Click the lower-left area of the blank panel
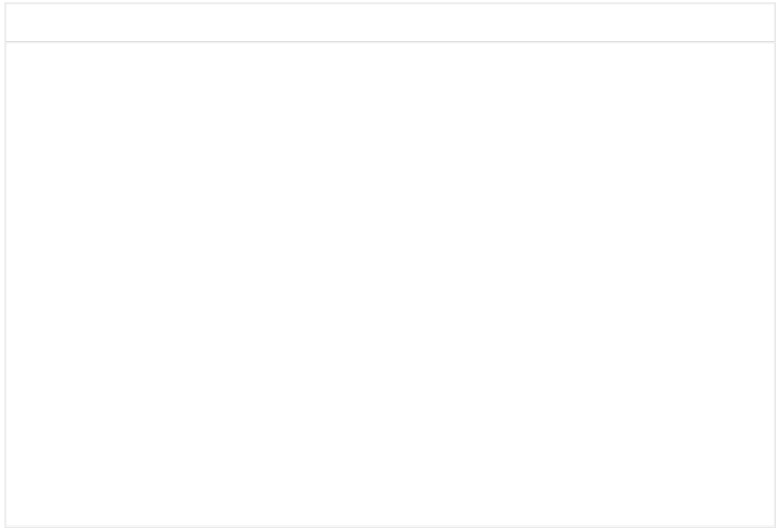780x532 pixels. (x=82, y=468)
